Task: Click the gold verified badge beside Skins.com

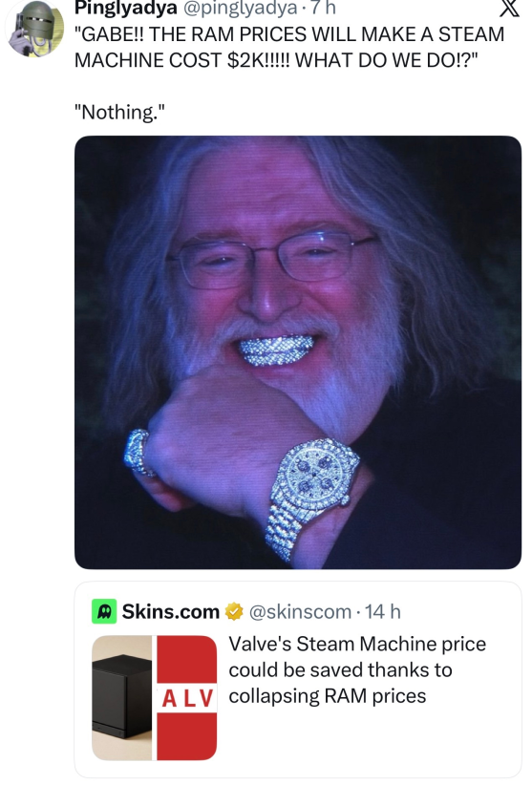Action: 234,612
